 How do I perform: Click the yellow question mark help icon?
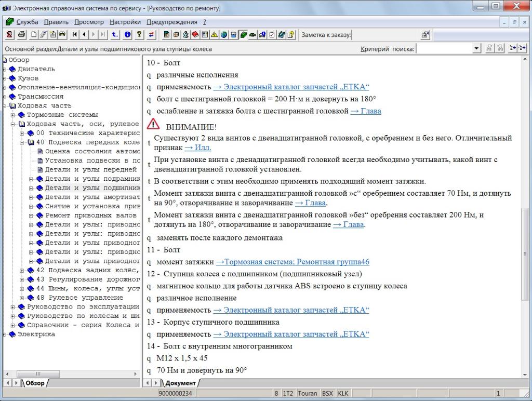[139, 35]
